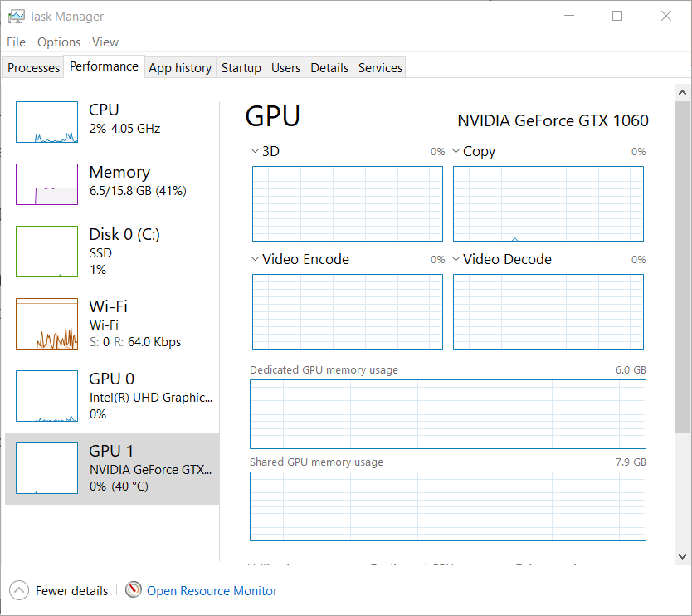Select the Disk 0 (C:) mini graph
Screen dimensions: 692x616
tap(46, 252)
